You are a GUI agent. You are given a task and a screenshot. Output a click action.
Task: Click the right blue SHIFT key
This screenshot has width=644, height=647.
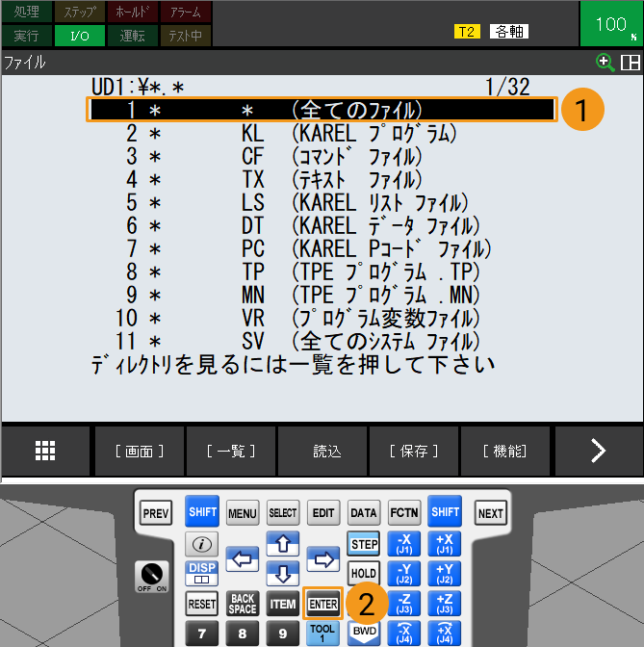click(x=445, y=511)
